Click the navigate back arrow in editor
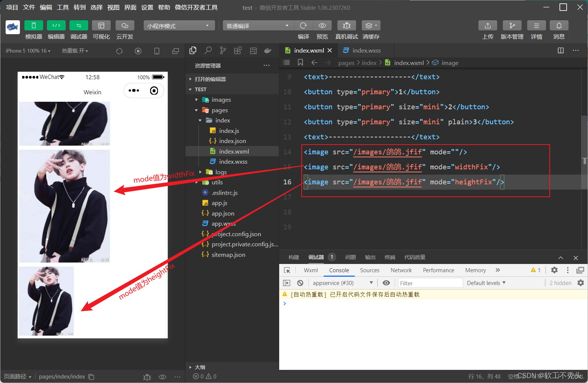Screen dimensions: 588x383 pos(314,63)
